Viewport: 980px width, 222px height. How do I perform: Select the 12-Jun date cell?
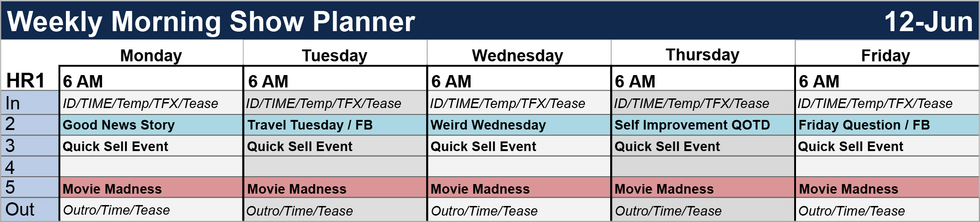[x=928, y=22]
